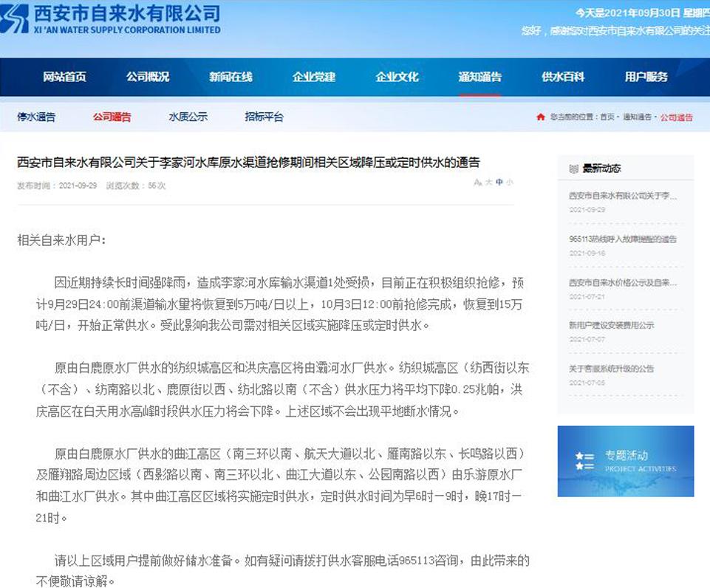
Task: Open the 965113热线呼入故障提醒 news link
Action: 622,239
